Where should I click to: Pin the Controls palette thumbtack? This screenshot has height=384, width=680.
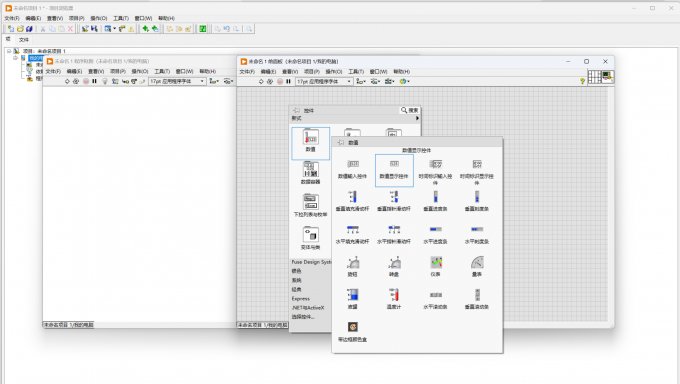296,110
